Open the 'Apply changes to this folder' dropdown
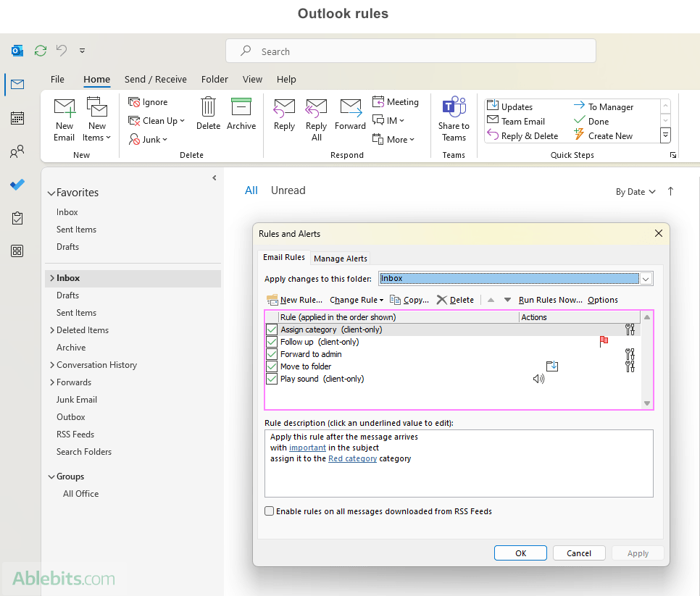The height and width of the screenshot is (596, 700). tap(645, 278)
